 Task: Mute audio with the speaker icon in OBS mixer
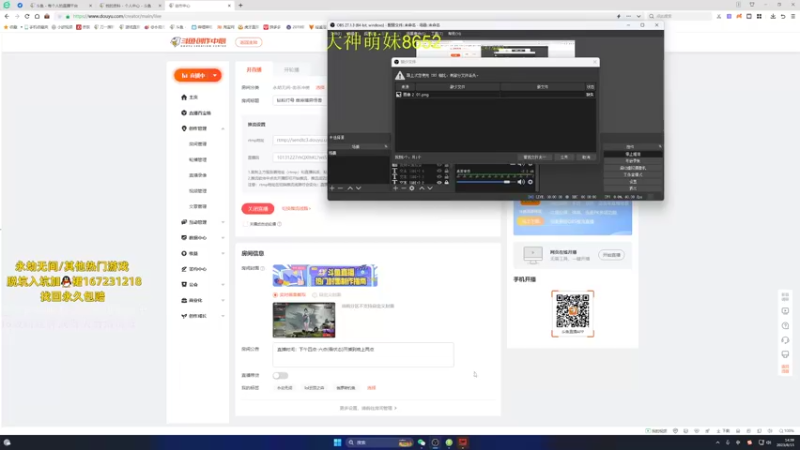(x=521, y=182)
